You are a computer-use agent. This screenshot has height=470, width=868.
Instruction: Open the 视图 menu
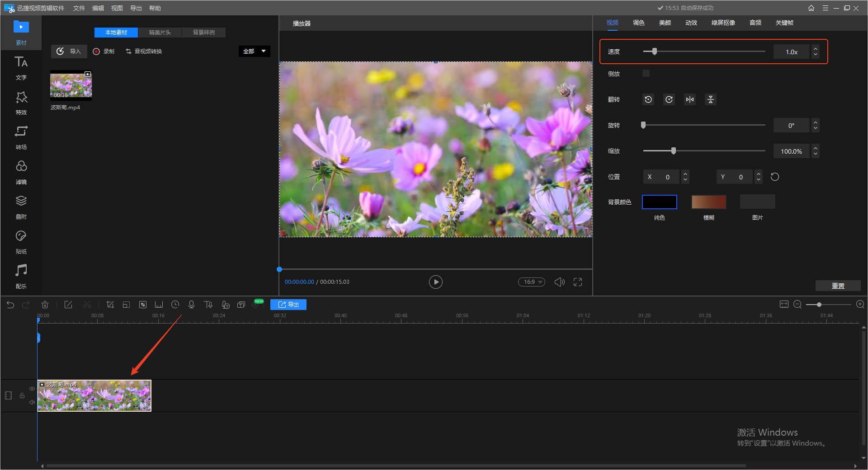point(117,8)
